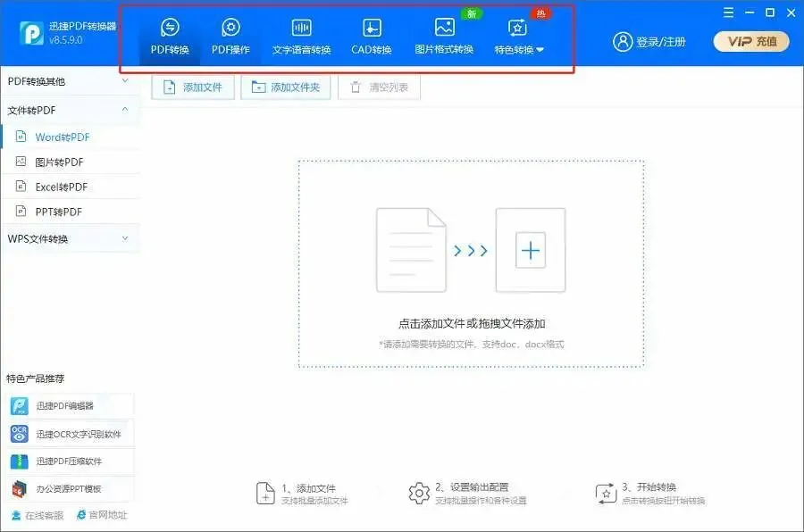Select 图片转PDF in the sidebar
Viewport: 804px width, 532px height.
click(x=71, y=162)
